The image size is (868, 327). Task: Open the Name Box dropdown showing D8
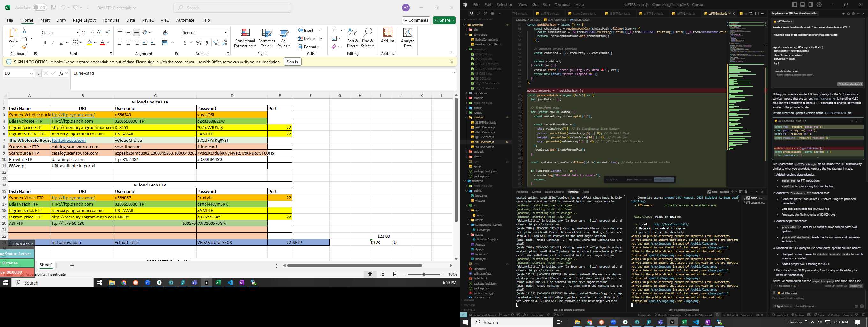[x=31, y=73]
